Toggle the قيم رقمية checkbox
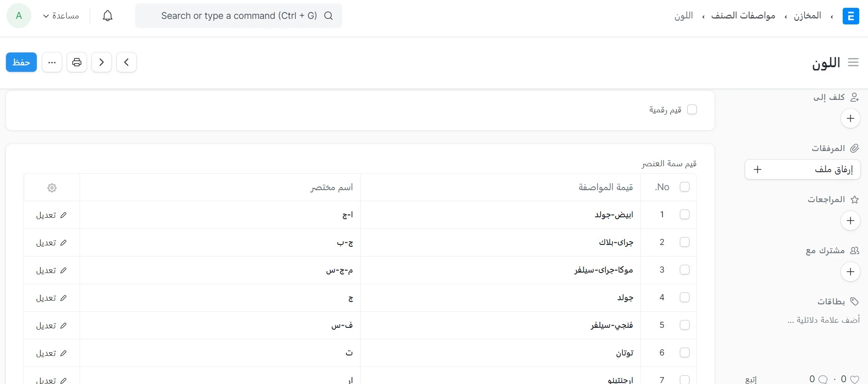 692,109
